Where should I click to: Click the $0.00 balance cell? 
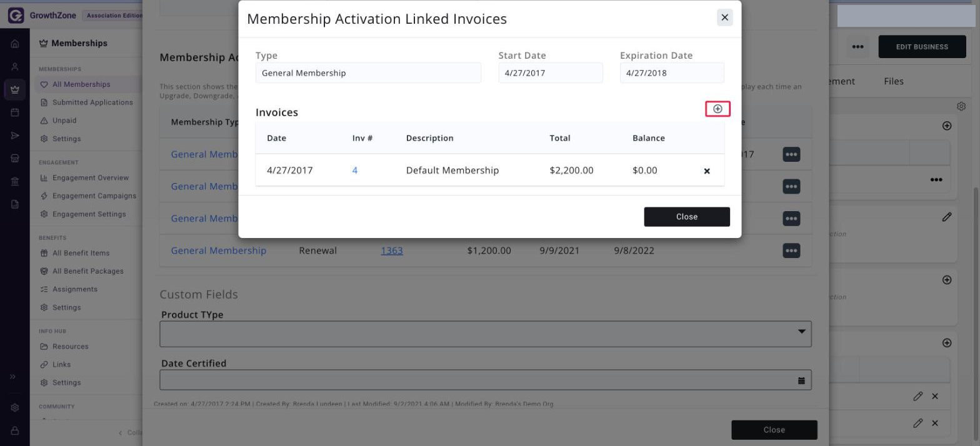(645, 170)
